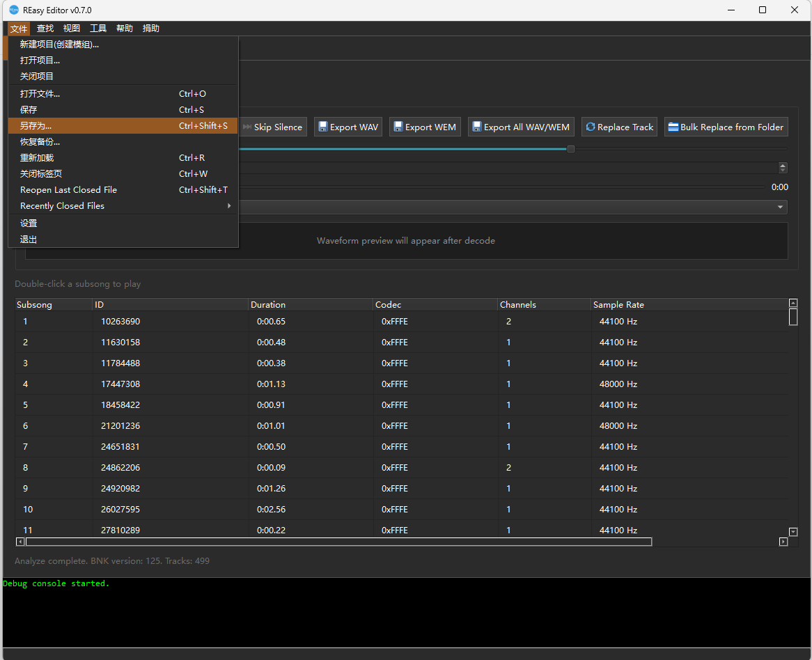This screenshot has height=660, width=812.
Task: Open the 视图 menu
Action: coord(72,29)
